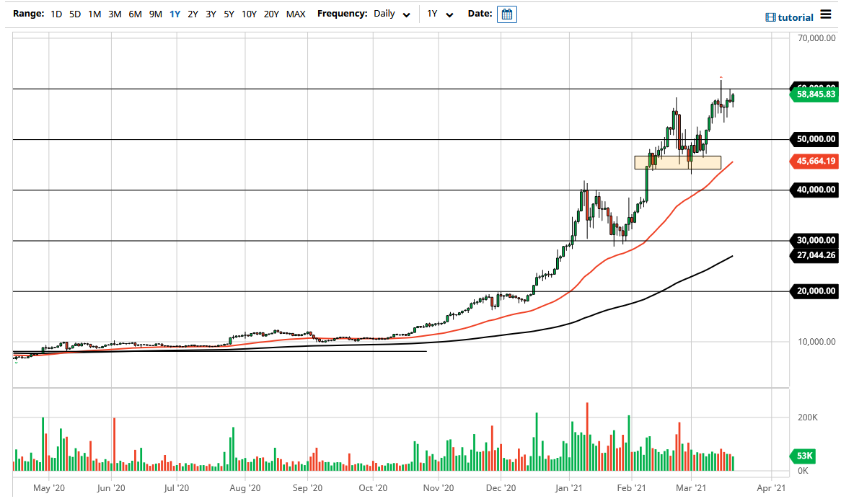Expand the Daily frequency chevron arrow
The height and width of the screenshot is (504, 841).
tap(406, 14)
